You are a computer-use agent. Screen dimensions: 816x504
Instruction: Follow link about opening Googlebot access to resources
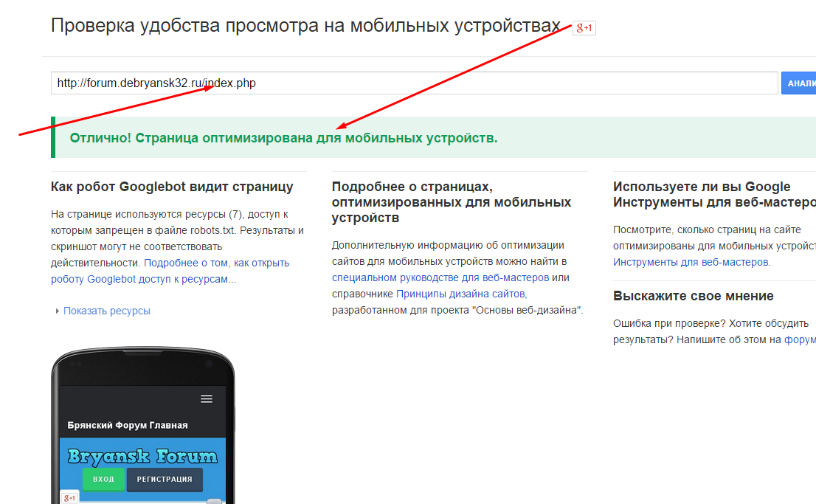170,271
